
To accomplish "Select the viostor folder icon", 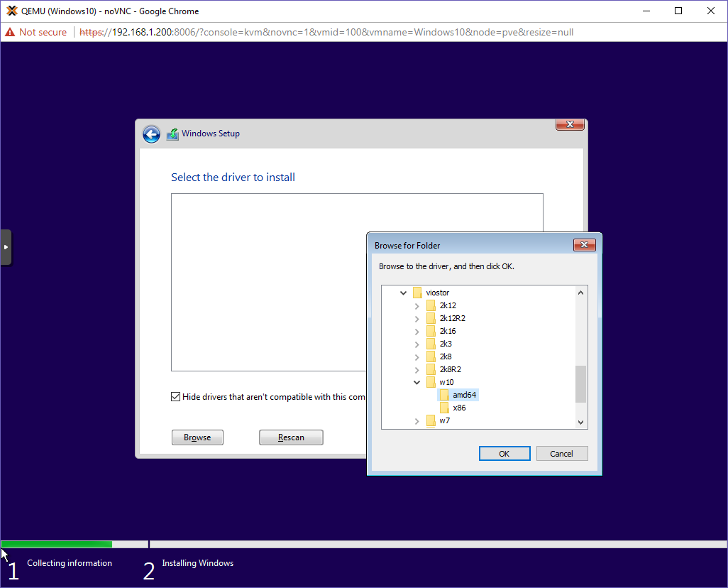I will [x=417, y=292].
